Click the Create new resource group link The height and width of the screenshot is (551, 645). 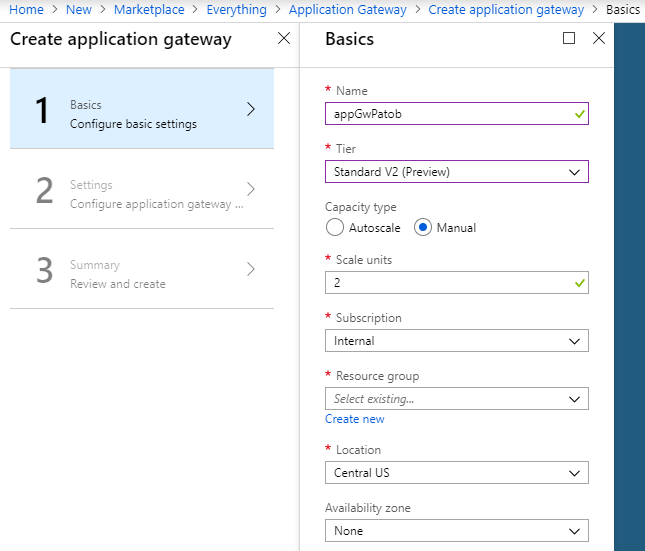point(355,419)
